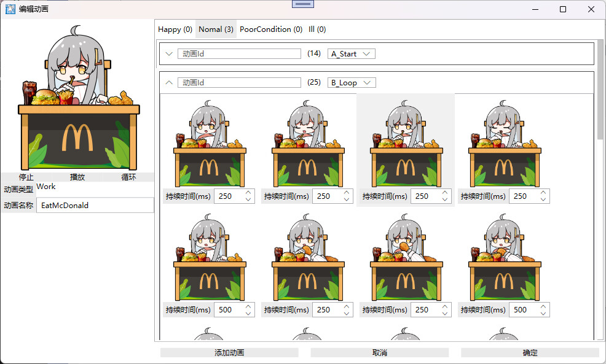This screenshot has height=364, width=606.
Task: Click the (25) frame count text
Action: pyautogui.click(x=314, y=82)
